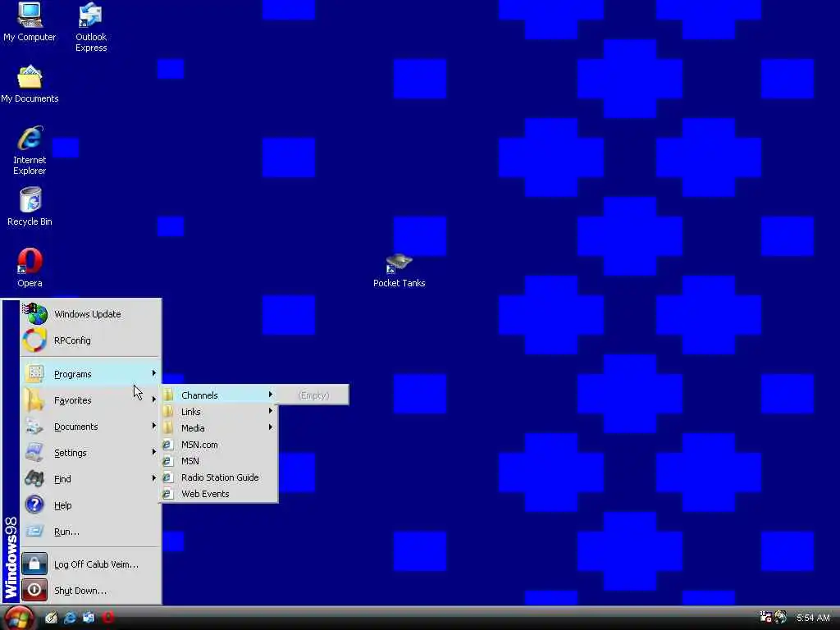Click the Channels folder icon

[x=168, y=395]
